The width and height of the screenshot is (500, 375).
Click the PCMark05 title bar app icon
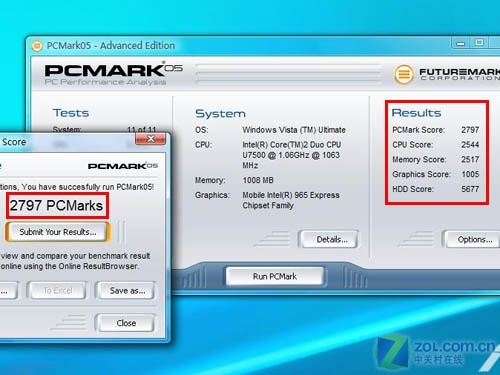(37, 46)
